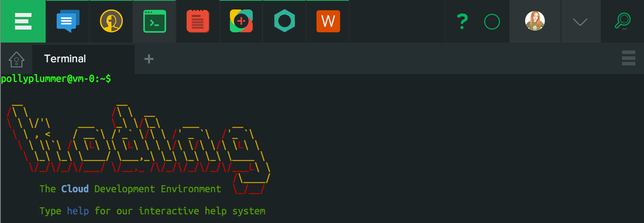Launch the yellow support headset app
644x223 pixels.
click(111, 21)
